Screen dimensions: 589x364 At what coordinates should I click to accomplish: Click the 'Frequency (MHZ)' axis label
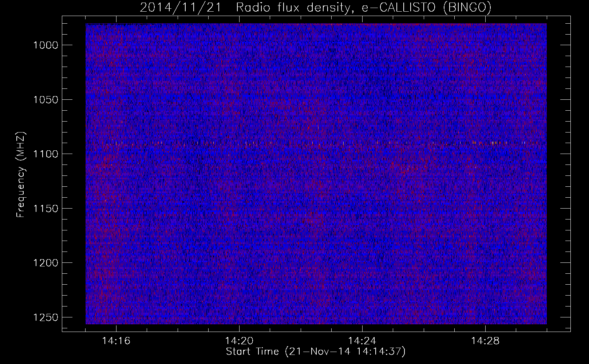[x=21, y=175]
